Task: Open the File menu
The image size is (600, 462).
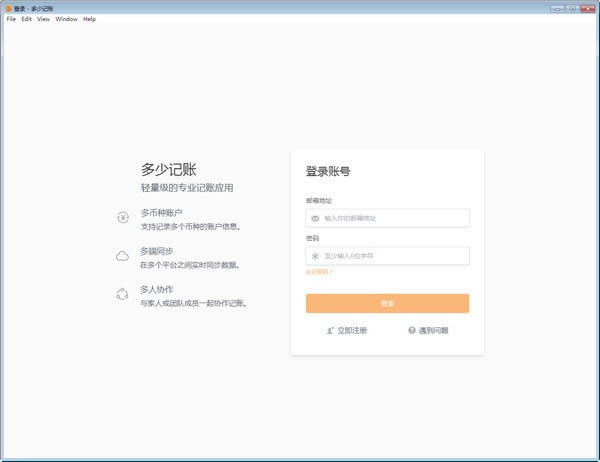Action: [x=11, y=19]
